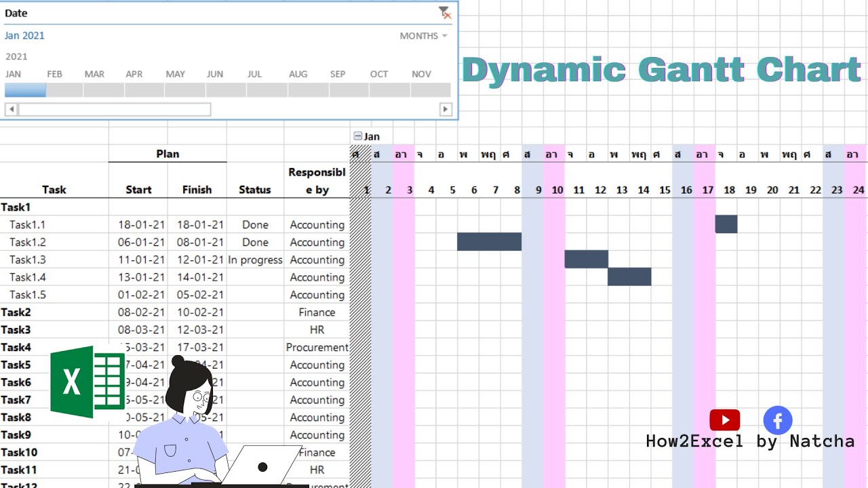Click the Finish column header
This screenshot has width=868, height=488.
pos(197,190)
